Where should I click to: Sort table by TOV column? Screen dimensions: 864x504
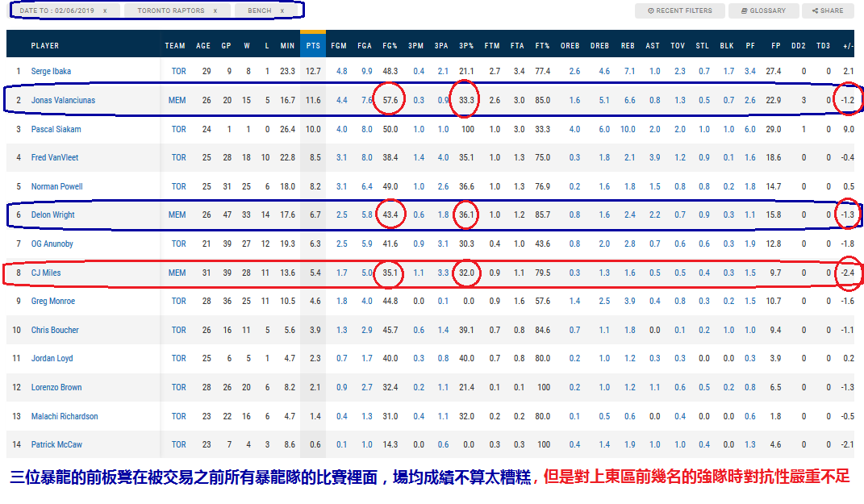tap(678, 46)
